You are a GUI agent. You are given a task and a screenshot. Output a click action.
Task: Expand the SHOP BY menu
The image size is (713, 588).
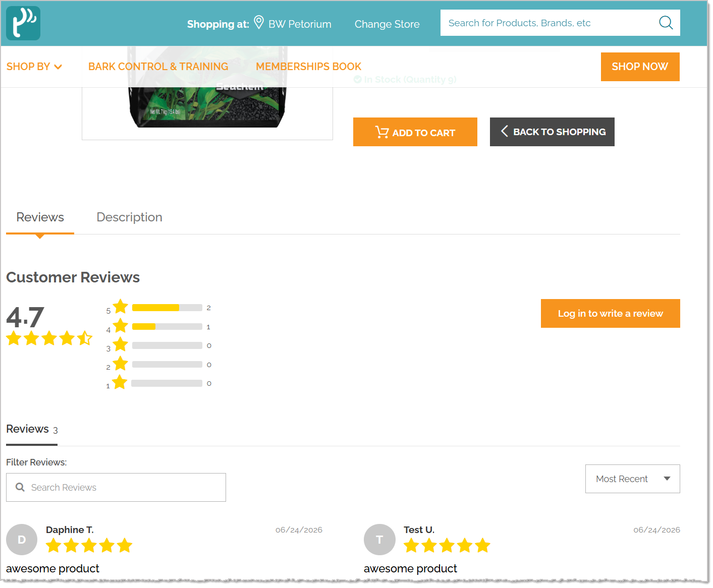(34, 67)
